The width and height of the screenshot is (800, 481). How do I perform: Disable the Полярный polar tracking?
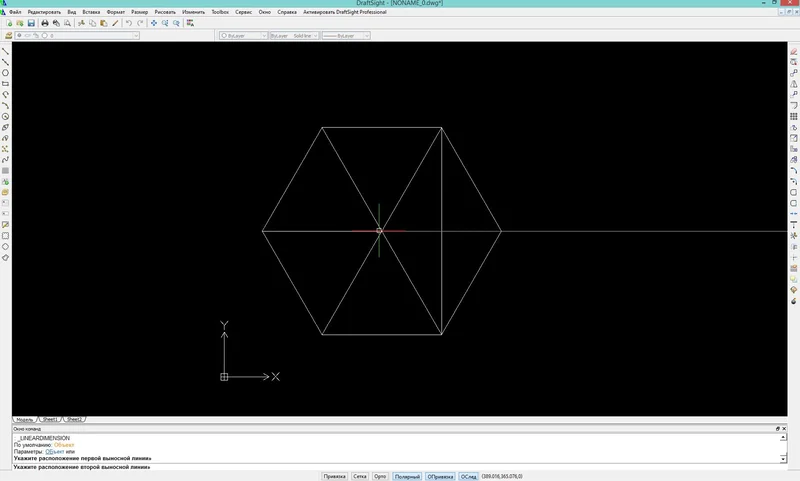point(406,477)
